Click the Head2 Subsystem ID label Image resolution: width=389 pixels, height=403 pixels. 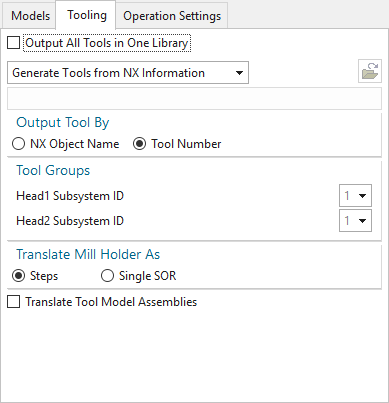click(70, 221)
